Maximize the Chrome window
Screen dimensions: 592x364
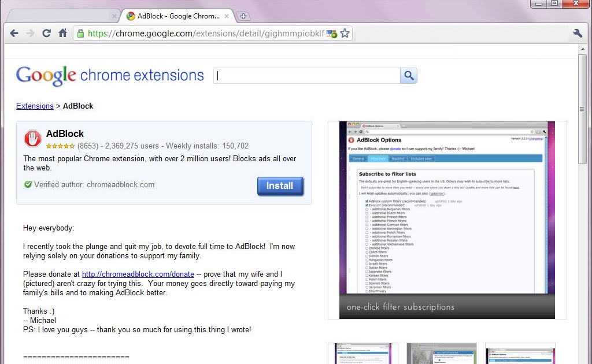[x=554, y=3]
